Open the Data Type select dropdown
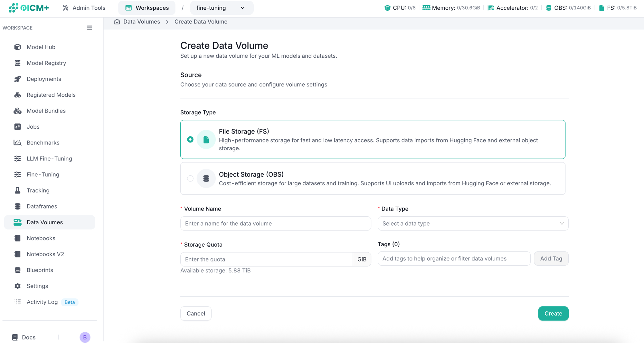The width and height of the screenshot is (644, 343). point(473,223)
